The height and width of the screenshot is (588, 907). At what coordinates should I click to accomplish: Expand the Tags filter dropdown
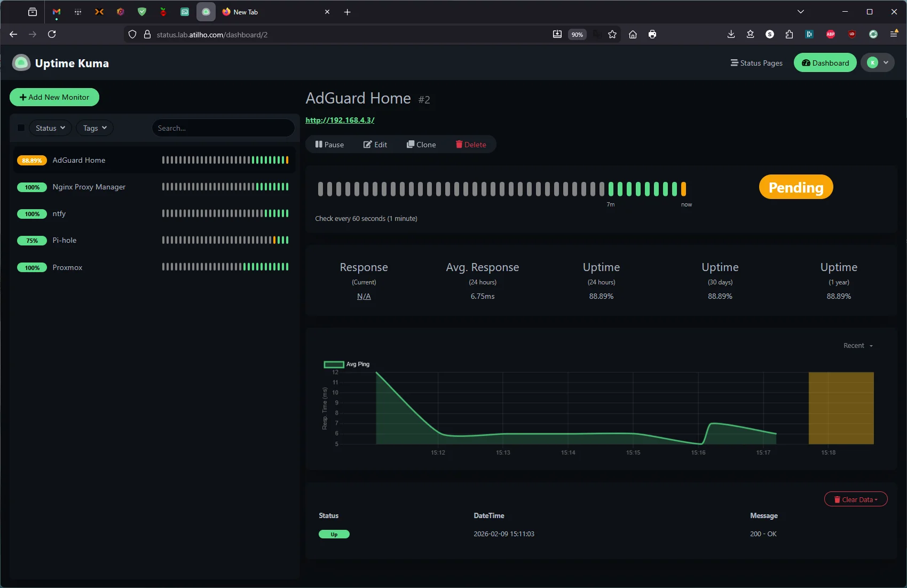(94, 128)
